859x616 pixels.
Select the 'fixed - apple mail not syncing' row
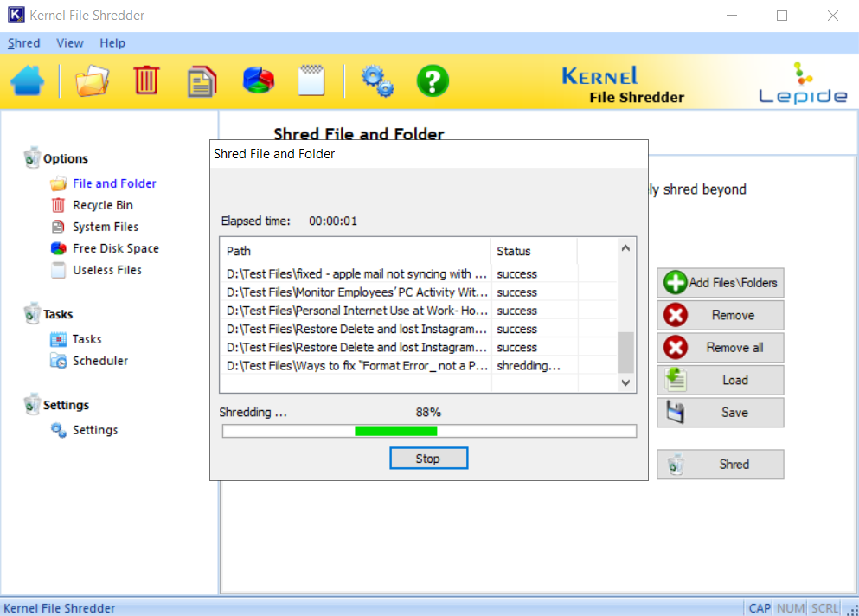click(x=419, y=273)
